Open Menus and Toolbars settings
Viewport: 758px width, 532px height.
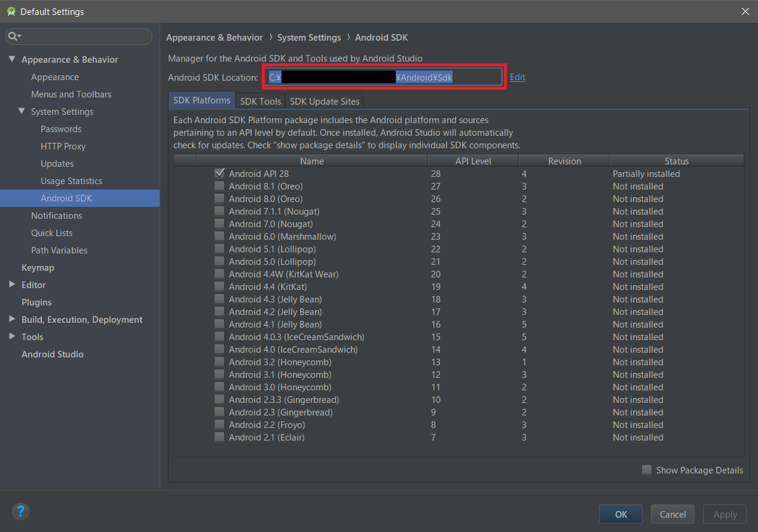pos(71,94)
